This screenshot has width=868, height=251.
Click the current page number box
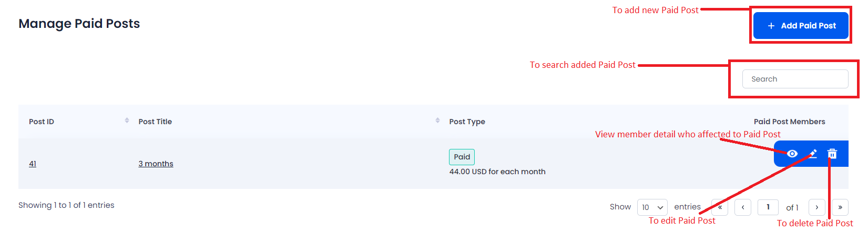click(768, 207)
